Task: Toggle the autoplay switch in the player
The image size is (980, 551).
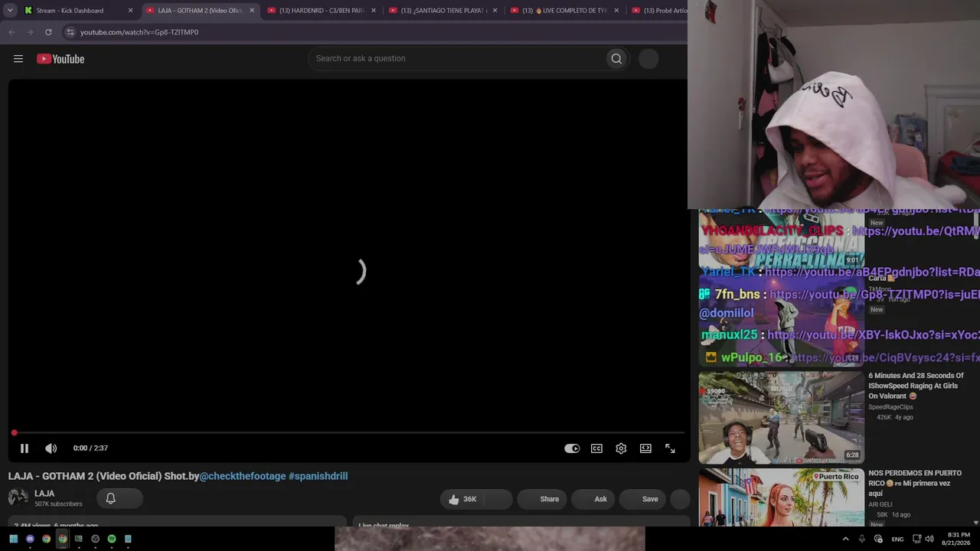Action: pyautogui.click(x=572, y=448)
